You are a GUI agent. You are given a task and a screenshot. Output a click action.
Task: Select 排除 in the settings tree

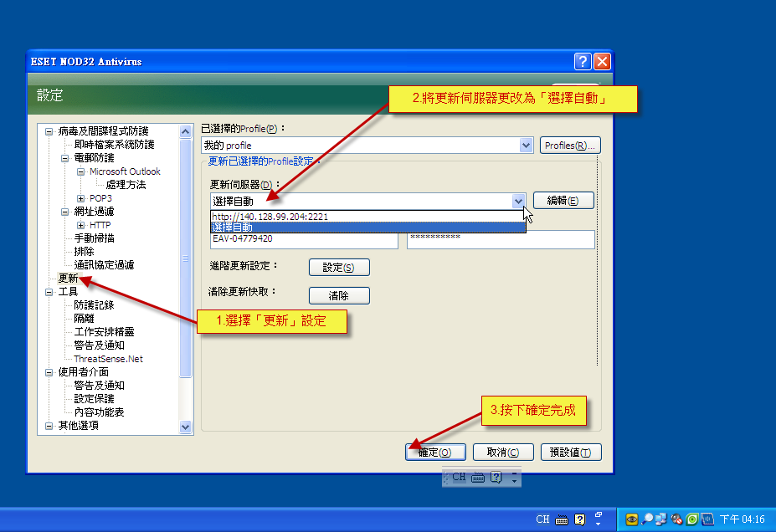click(85, 252)
